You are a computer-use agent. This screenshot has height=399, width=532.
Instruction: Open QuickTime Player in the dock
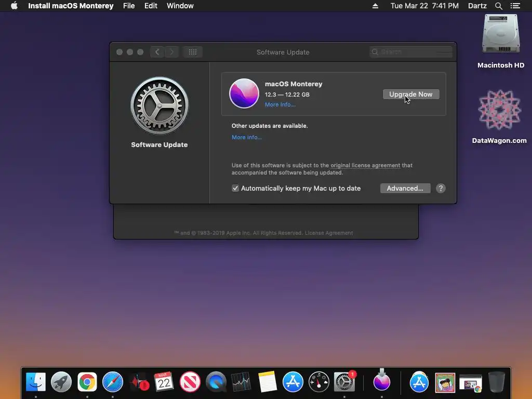[216, 382]
